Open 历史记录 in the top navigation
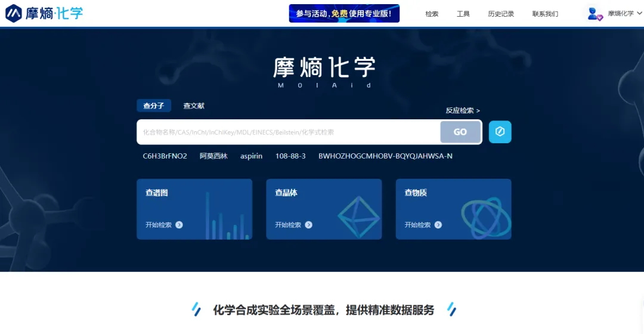This screenshot has width=644, height=334. point(501,14)
